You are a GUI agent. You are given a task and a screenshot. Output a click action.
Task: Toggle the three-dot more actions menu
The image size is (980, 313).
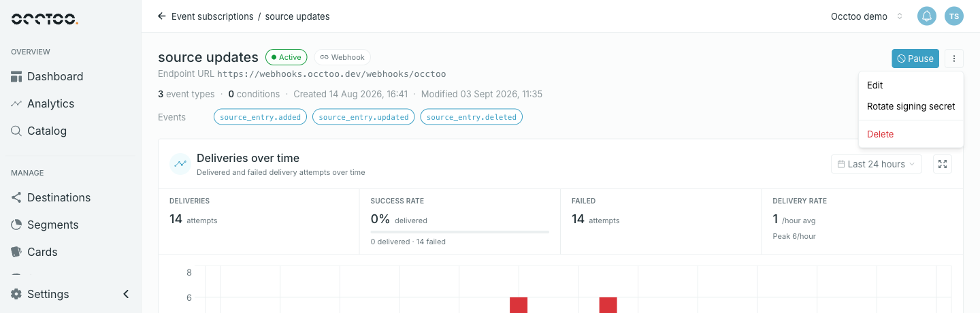(x=954, y=59)
